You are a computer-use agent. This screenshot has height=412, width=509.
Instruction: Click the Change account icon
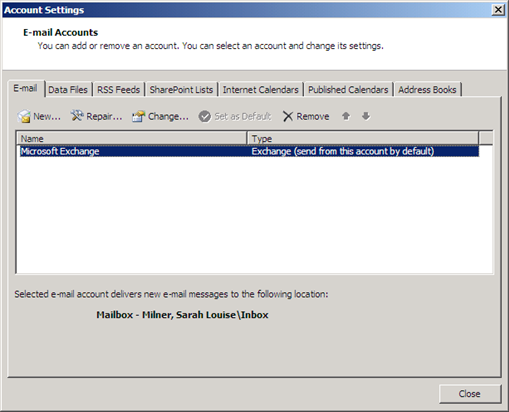138,116
